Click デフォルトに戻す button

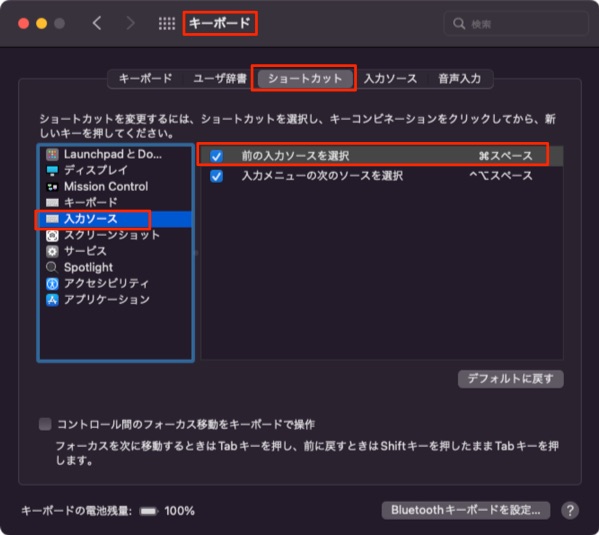[x=510, y=379]
